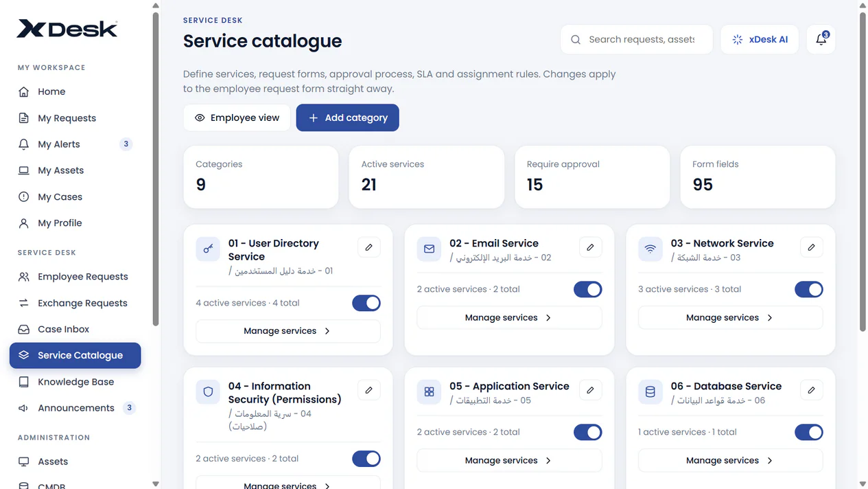Image resolution: width=868 pixels, height=489 pixels.
Task: Disable the User Directory Service category toggle
Action: point(366,303)
